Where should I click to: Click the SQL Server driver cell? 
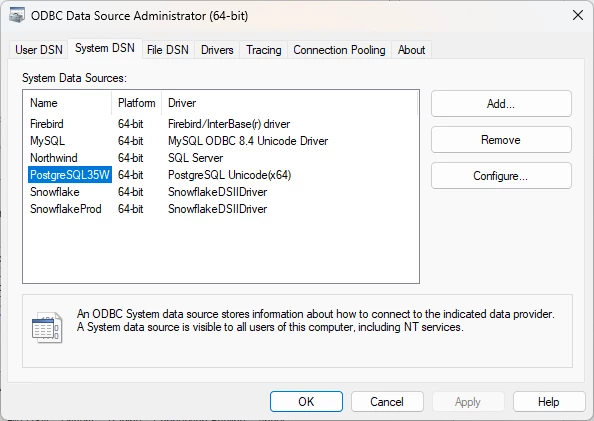[x=195, y=158]
